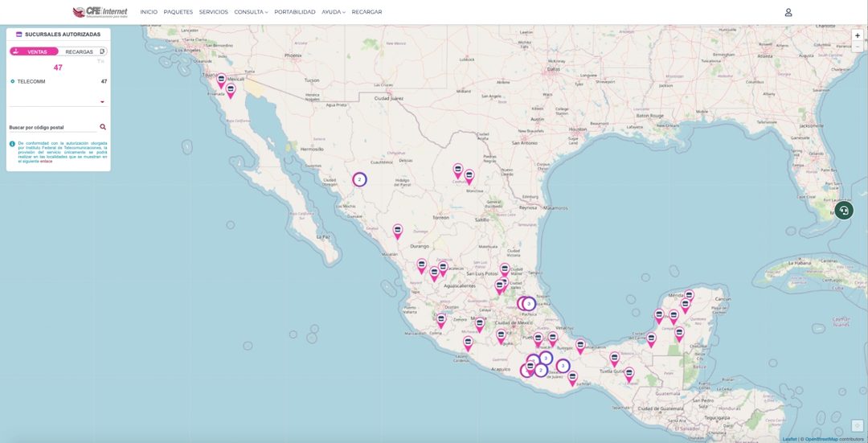Click the 'Buscar por código postal' input field
Image resolution: width=868 pixels, height=443 pixels.
click(53, 127)
